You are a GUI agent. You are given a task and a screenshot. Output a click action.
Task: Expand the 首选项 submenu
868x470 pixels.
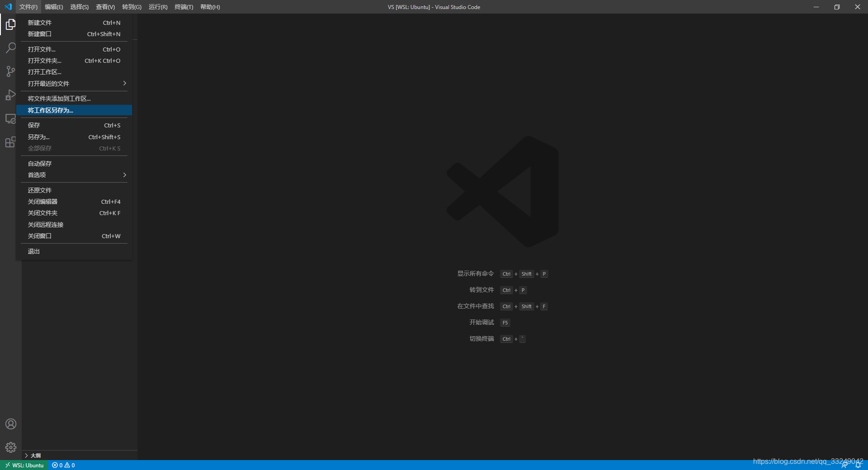(x=74, y=175)
